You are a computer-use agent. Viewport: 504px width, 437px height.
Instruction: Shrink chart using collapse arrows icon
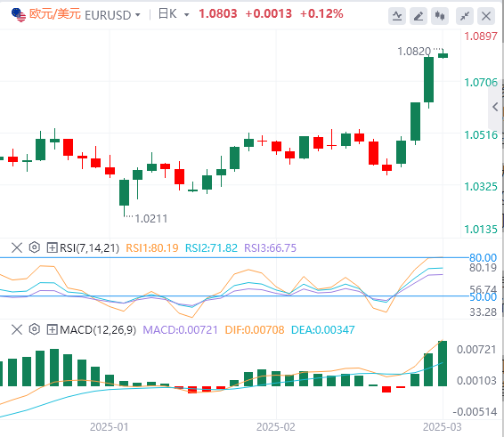coord(465,16)
